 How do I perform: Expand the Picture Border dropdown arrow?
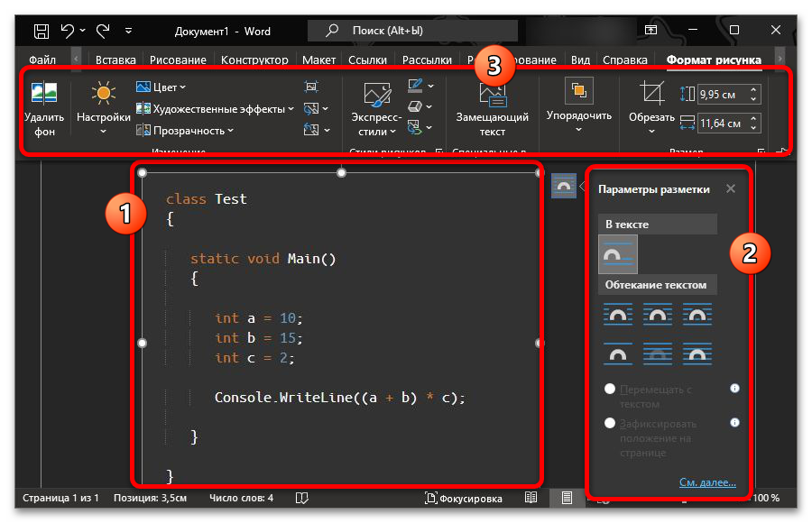[x=431, y=86]
